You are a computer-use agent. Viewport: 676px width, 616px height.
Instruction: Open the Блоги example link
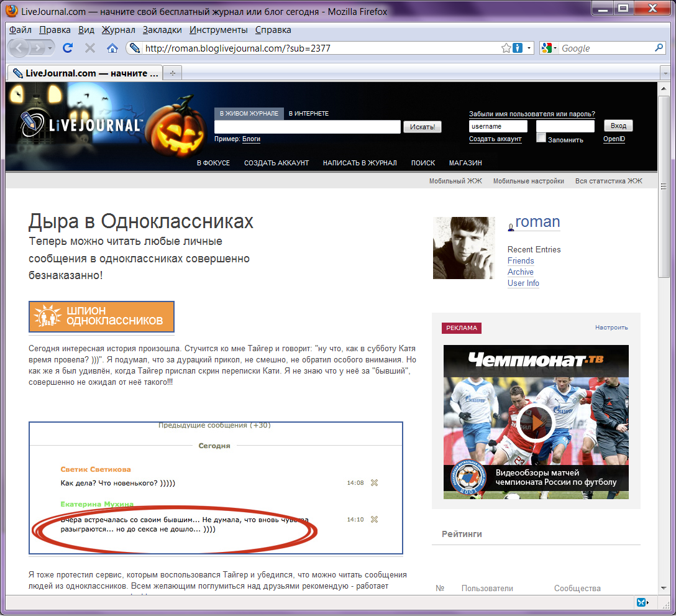[252, 139]
